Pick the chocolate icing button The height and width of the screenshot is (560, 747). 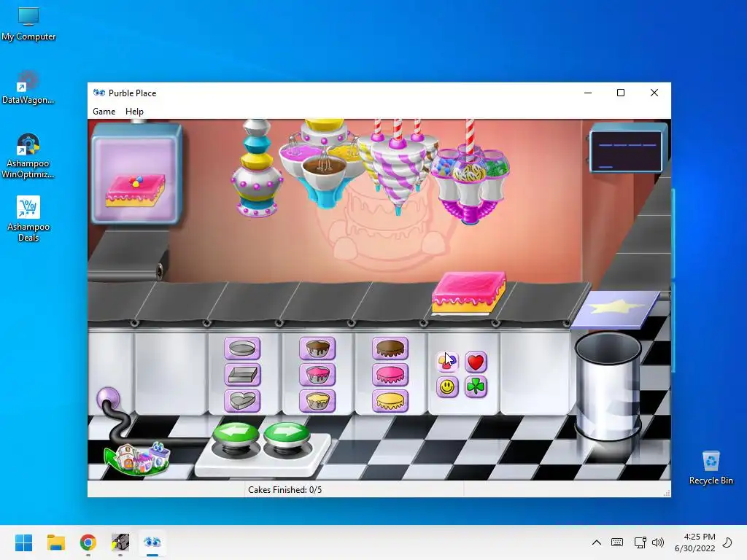click(390, 349)
